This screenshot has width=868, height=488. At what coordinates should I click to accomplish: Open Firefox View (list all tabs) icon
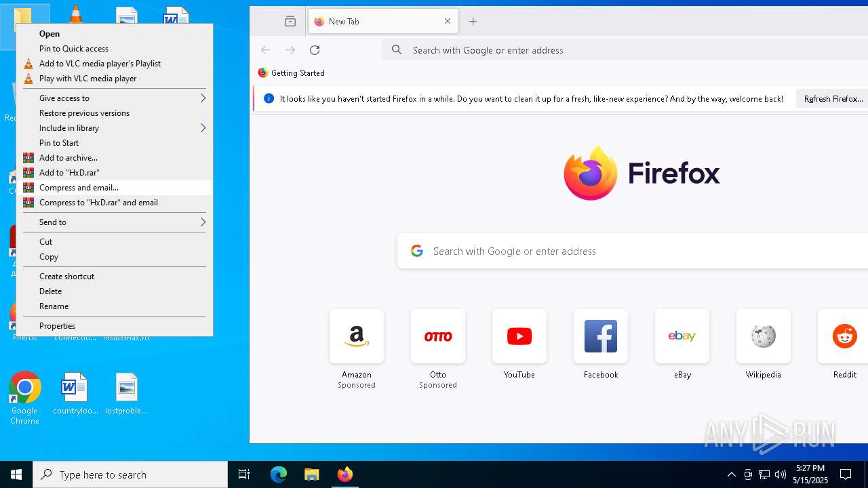[290, 22]
